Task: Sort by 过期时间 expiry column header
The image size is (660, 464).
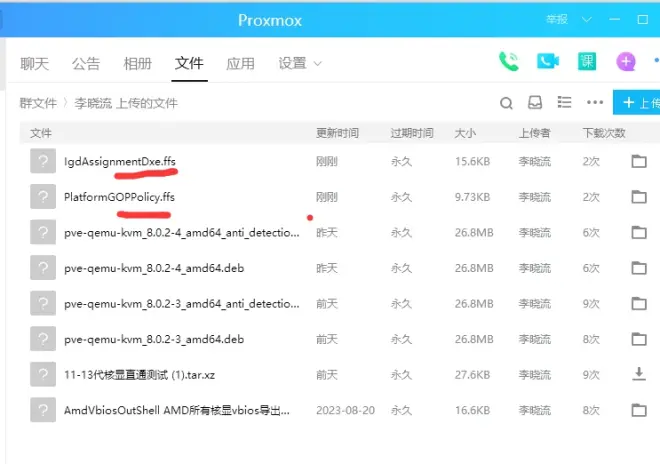Action: 412,133
